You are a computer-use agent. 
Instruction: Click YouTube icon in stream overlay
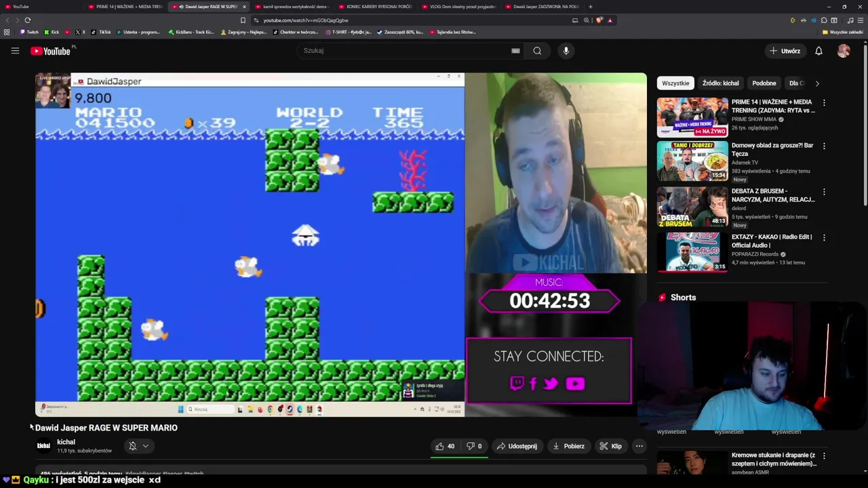pos(575,384)
